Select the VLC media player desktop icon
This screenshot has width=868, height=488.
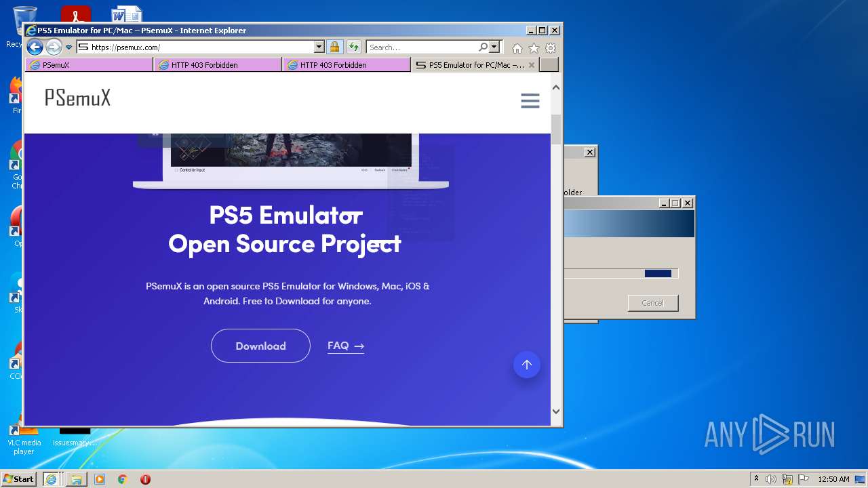pos(24,439)
